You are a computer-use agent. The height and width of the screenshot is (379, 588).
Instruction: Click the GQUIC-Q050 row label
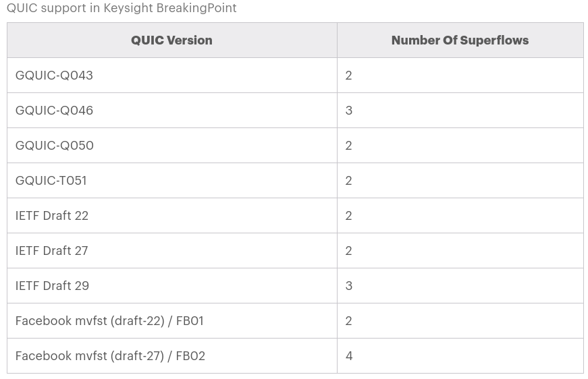pos(55,146)
